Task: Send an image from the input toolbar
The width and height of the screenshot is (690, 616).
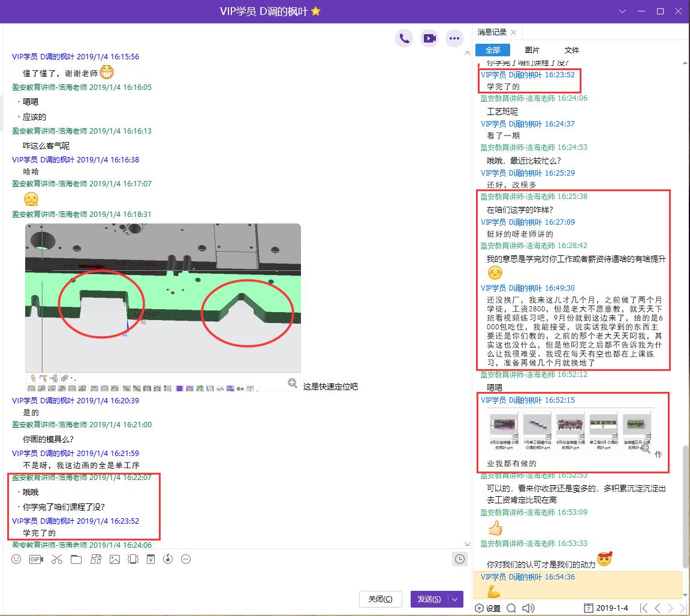Action: (115, 559)
